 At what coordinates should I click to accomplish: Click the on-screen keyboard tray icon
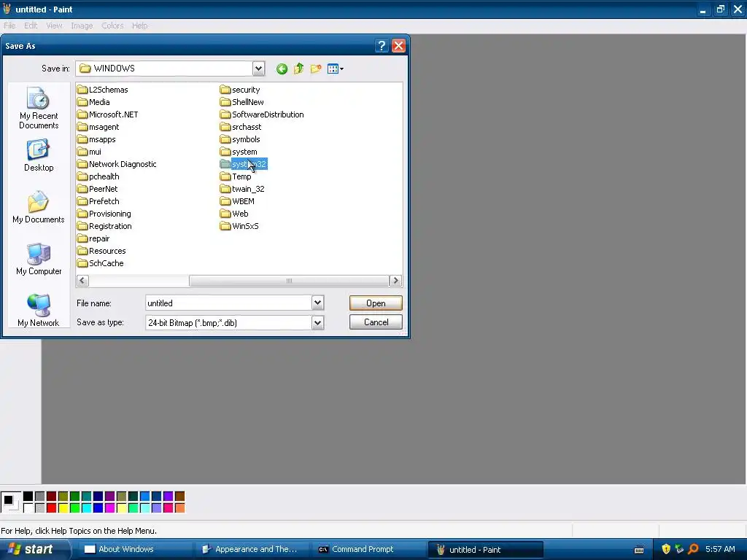point(639,550)
